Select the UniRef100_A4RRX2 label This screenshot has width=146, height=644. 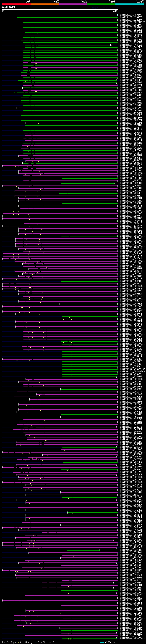[131, 45]
